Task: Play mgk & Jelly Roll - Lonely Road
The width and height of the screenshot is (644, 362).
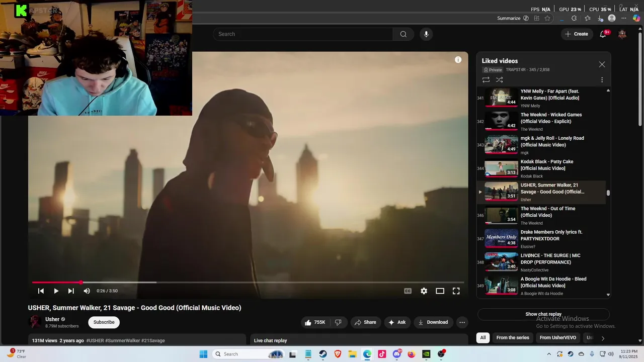Action: [541, 145]
